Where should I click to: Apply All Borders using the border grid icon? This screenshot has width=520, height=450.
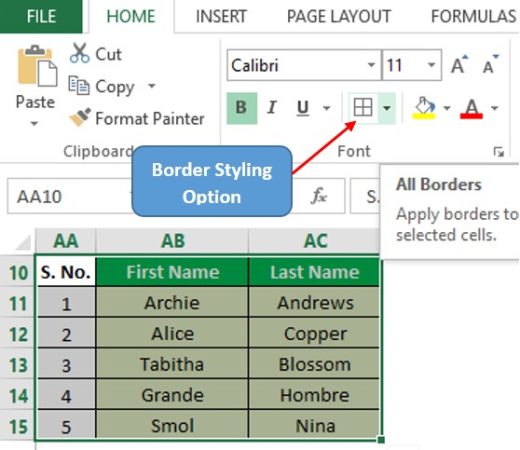[x=363, y=108]
